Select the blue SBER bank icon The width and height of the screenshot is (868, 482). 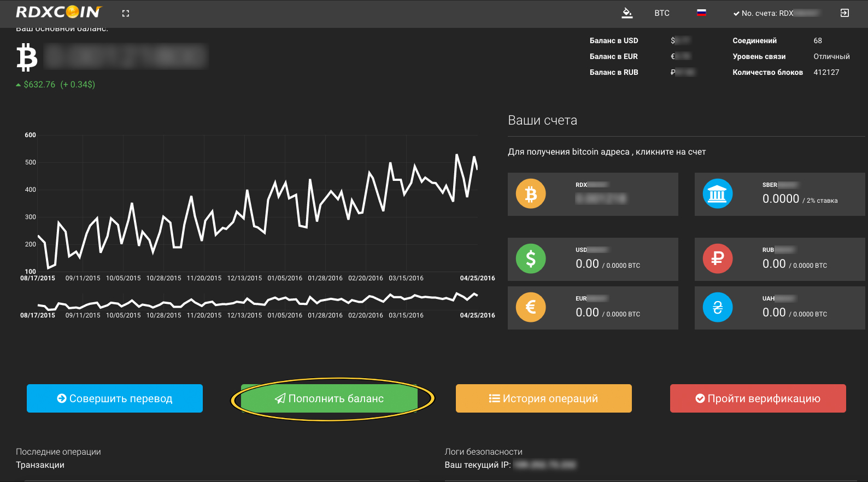click(x=717, y=194)
